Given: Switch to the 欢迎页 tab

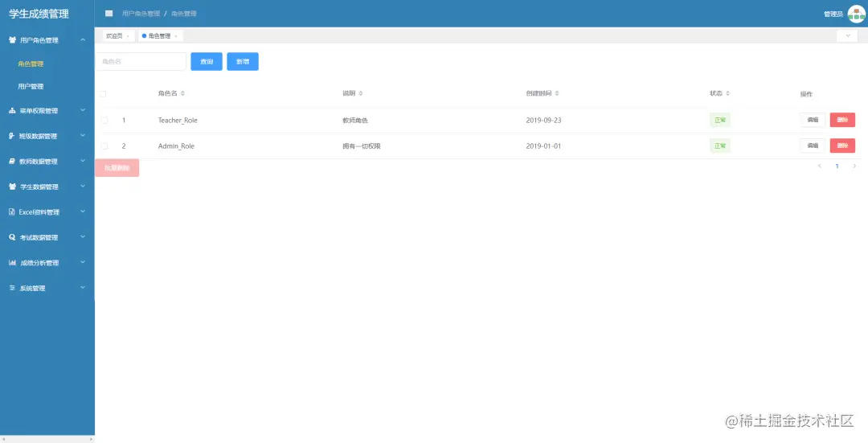Looking at the screenshot, I should click(118, 36).
